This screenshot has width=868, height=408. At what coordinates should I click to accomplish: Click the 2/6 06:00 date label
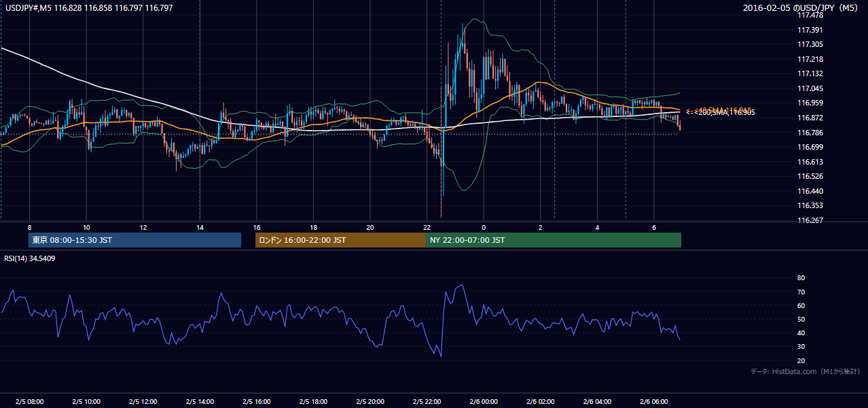pyautogui.click(x=654, y=401)
